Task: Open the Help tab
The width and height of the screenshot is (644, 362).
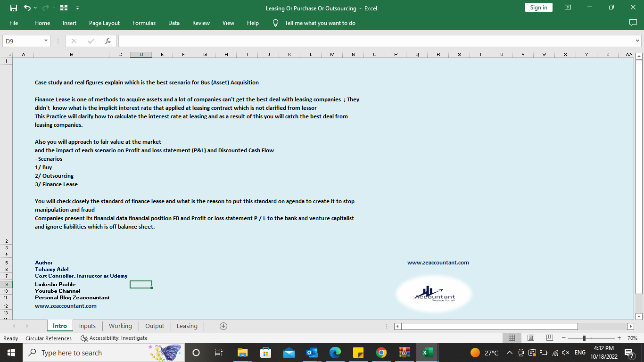Action: pyautogui.click(x=253, y=23)
